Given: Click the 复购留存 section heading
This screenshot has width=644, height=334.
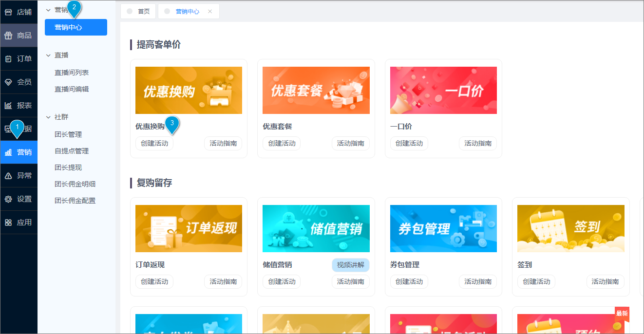Looking at the screenshot, I should click(154, 183).
